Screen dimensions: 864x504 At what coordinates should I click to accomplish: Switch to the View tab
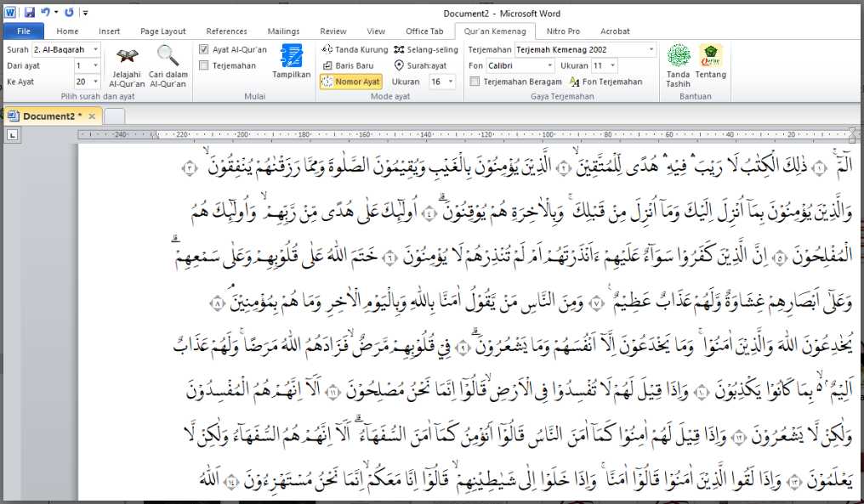pyautogui.click(x=376, y=31)
